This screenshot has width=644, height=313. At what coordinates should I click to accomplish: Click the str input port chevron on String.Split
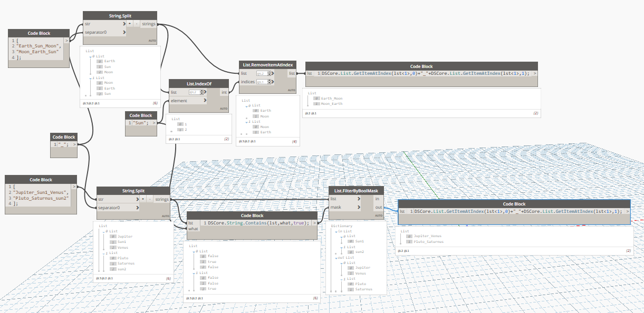coord(124,24)
